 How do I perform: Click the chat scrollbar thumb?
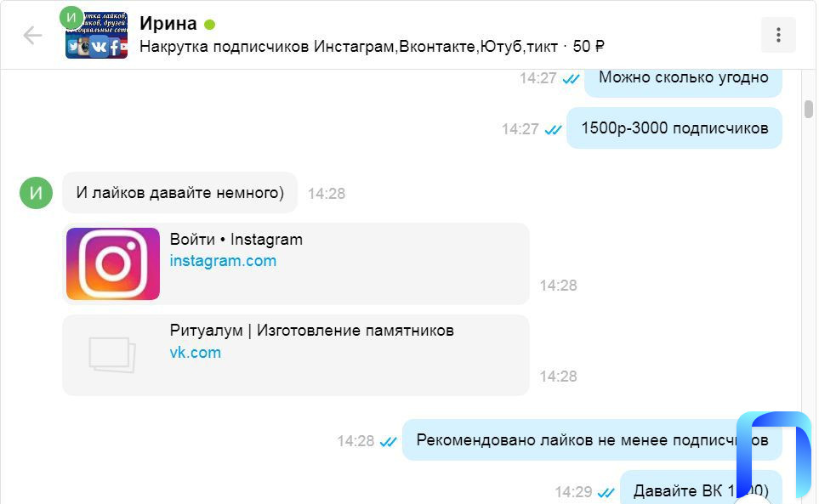[x=809, y=109]
